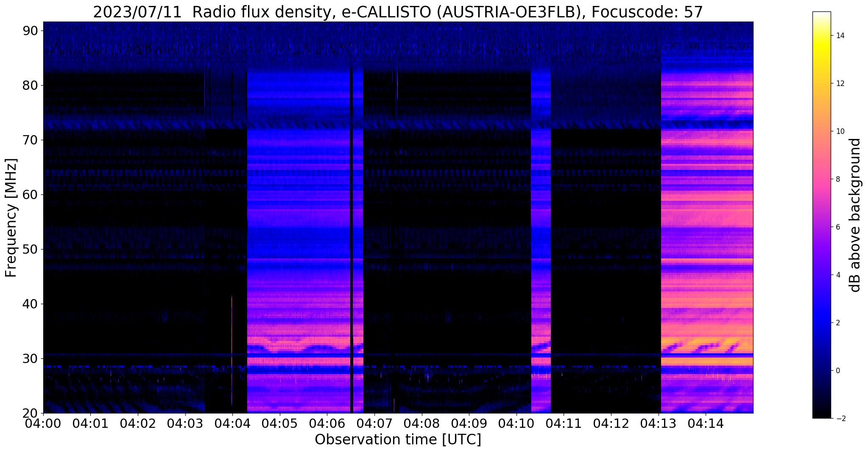
Task: Click the 04:07 time tick label
Action: (x=374, y=423)
